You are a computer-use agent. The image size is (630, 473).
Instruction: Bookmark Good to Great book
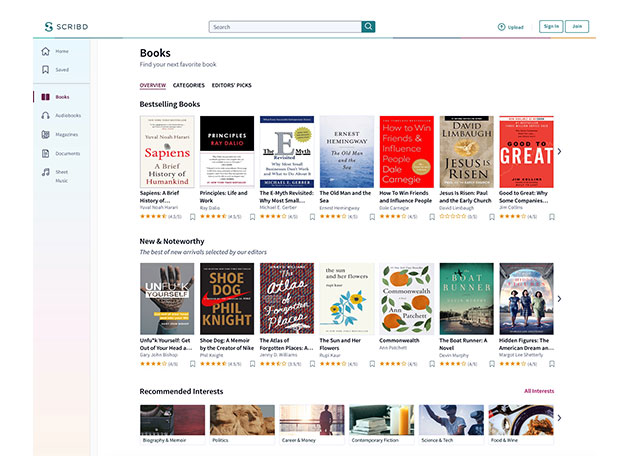(552, 217)
